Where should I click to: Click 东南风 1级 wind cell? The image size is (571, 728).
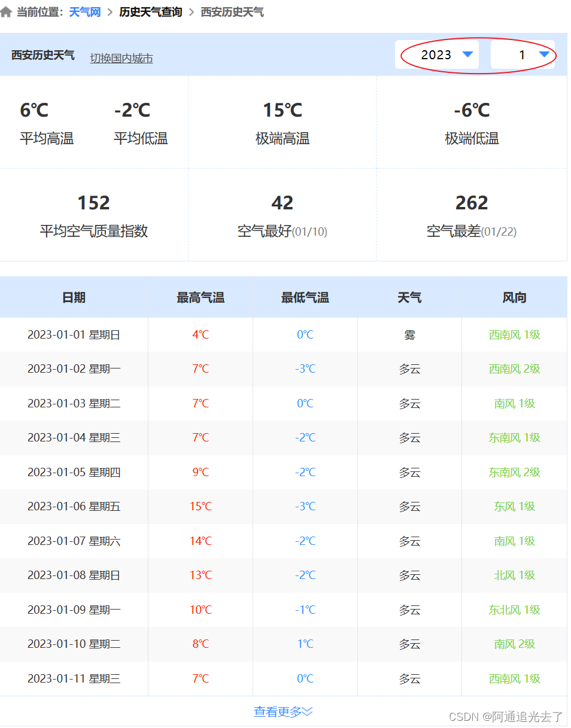click(x=515, y=438)
